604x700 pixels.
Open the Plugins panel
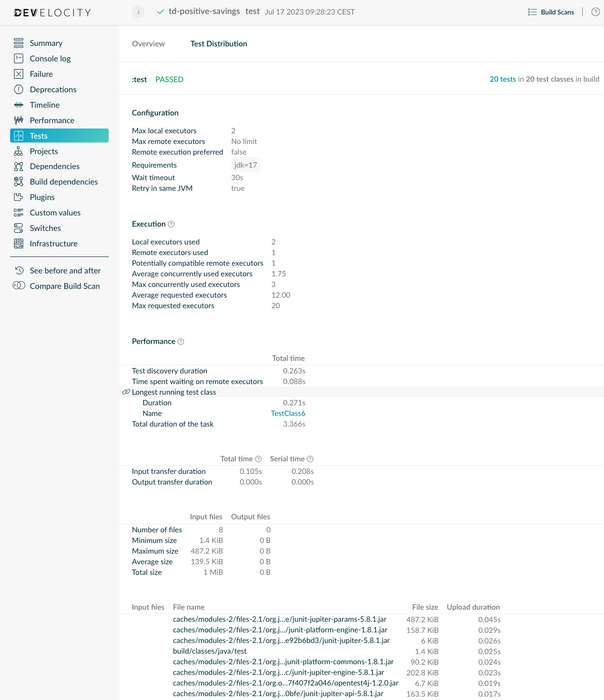point(42,197)
